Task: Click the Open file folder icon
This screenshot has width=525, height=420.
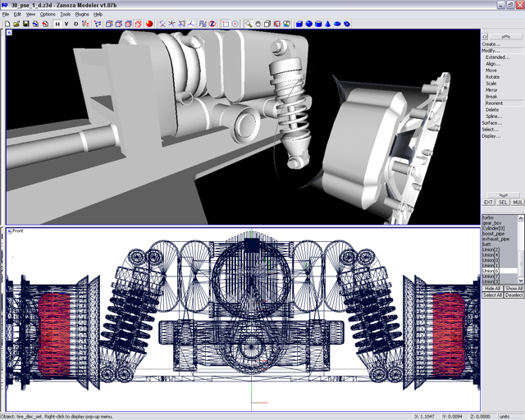Action: click(17, 24)
